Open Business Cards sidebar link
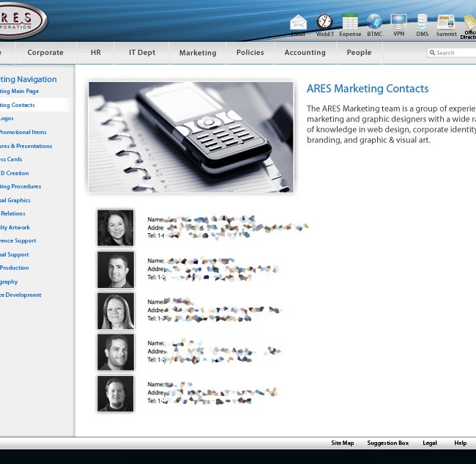476x464 pixels. tap(11, 159)
